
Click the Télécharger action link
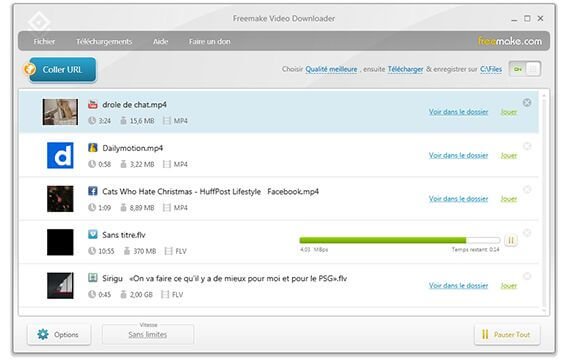pyautogui.click(x=405, y=69)
